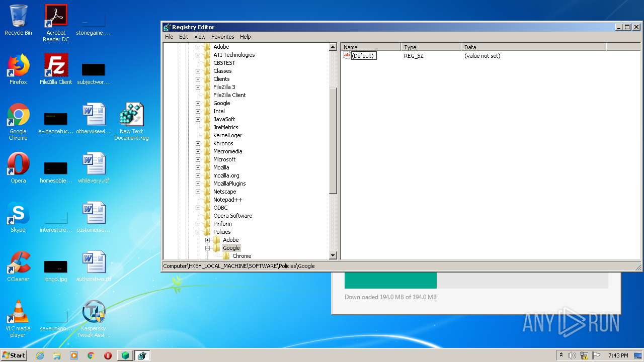Screen dimensions: 644x362
Task: Open the View menu
Action: pyautogui.click(x=200, y=37)
